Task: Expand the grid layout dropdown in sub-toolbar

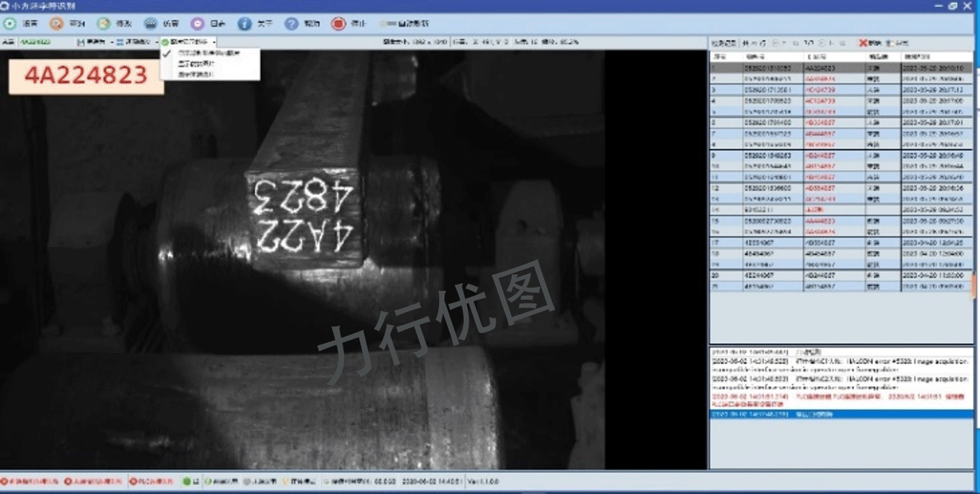Action: [136, 42]
